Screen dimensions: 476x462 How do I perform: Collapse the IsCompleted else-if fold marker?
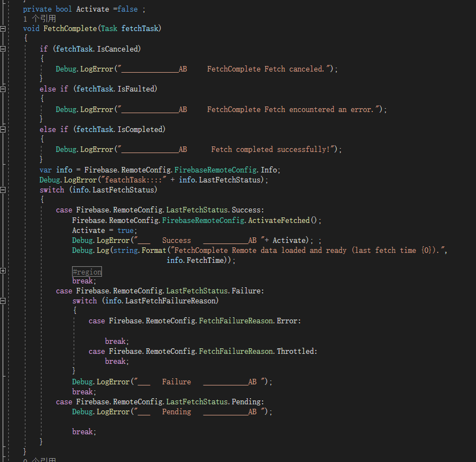(x=3, y=129)
